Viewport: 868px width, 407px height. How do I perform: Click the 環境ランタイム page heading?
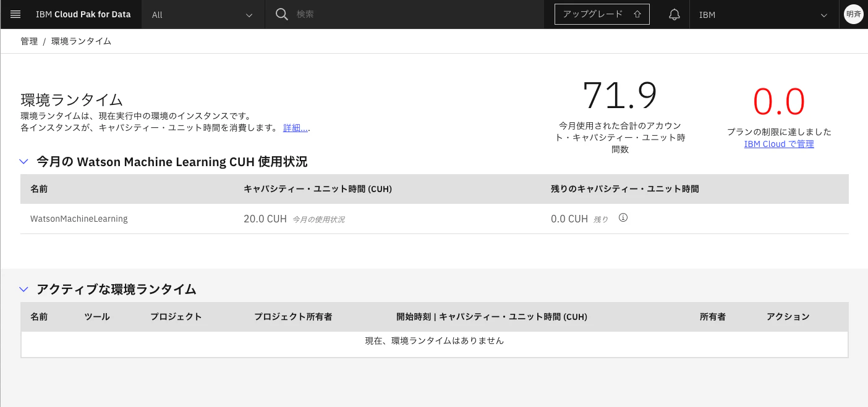72,100
